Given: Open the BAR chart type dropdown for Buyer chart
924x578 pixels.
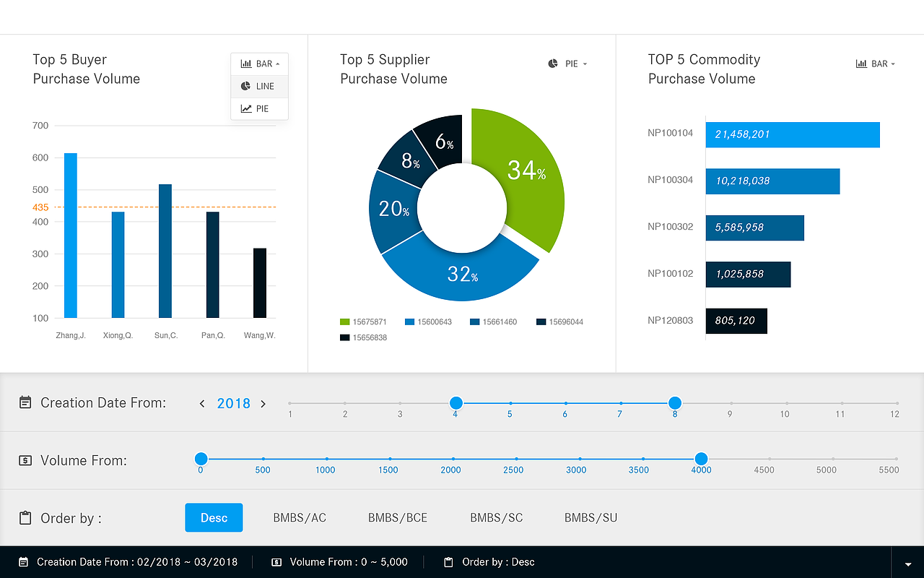Looking at the screenshot, I should pyautogui.click(x=259, y=64).
